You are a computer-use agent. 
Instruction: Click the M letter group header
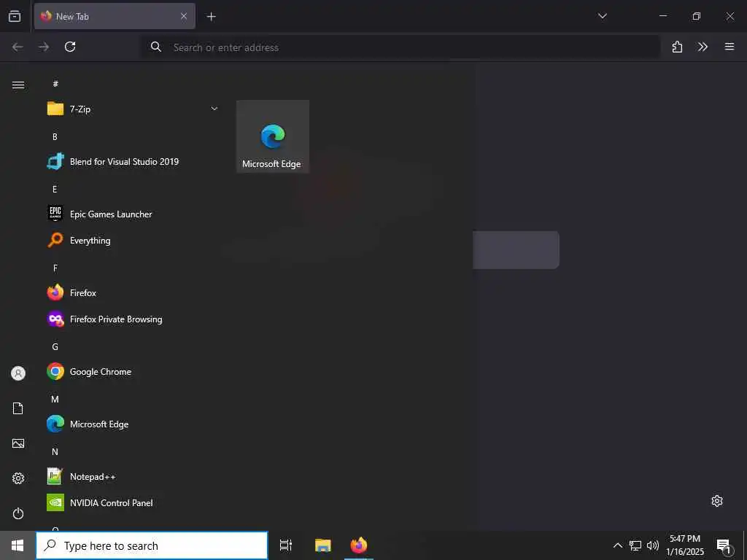pyautogui.click(x=55, y=399)
